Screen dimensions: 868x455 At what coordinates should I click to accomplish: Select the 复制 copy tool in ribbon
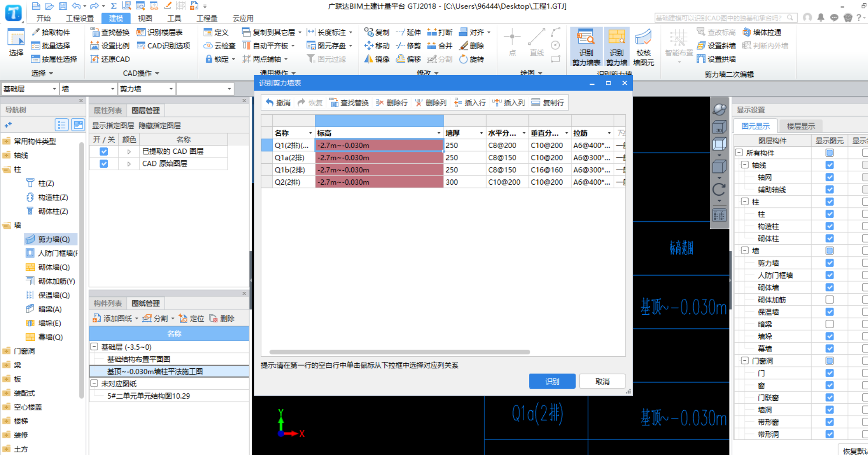[377, 32]
